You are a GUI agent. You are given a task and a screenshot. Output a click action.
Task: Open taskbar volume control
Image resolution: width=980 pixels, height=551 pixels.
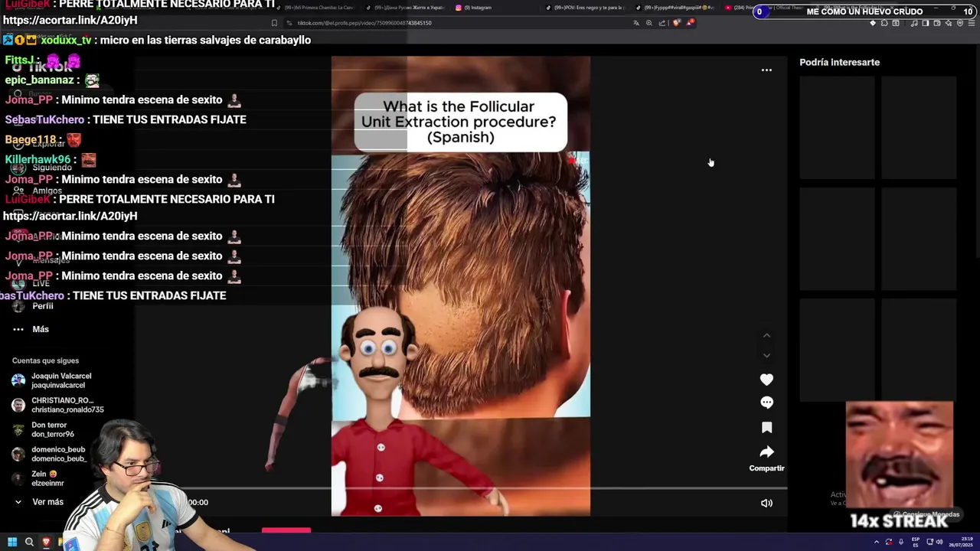[x=939, y=542]
